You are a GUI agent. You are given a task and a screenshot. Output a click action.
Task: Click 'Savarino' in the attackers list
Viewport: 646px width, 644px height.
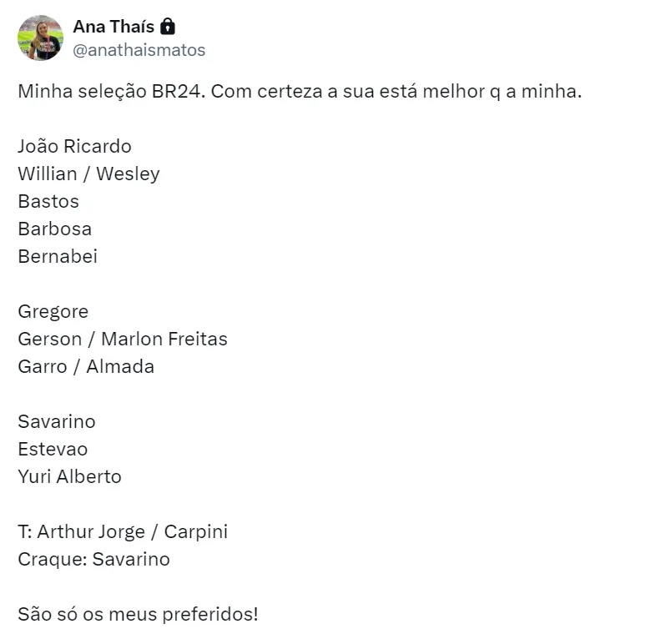tap(57, 421)
